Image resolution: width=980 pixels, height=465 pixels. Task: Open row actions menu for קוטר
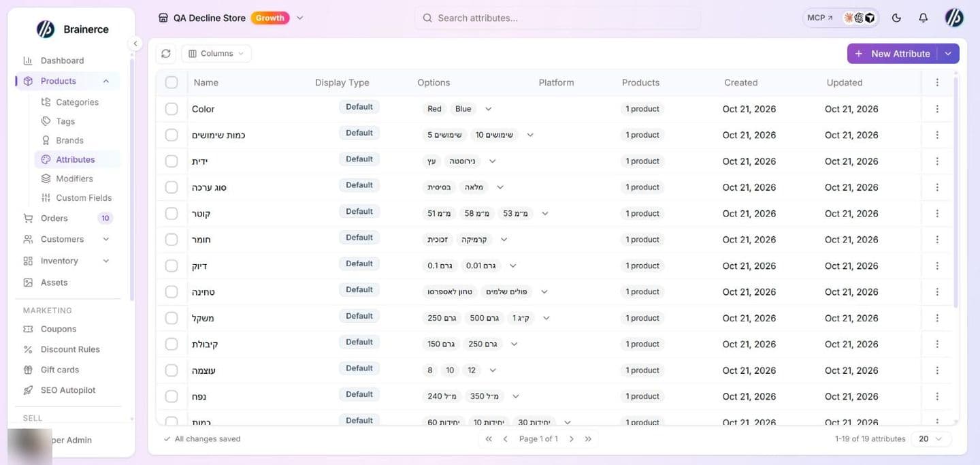pos(937,214)
